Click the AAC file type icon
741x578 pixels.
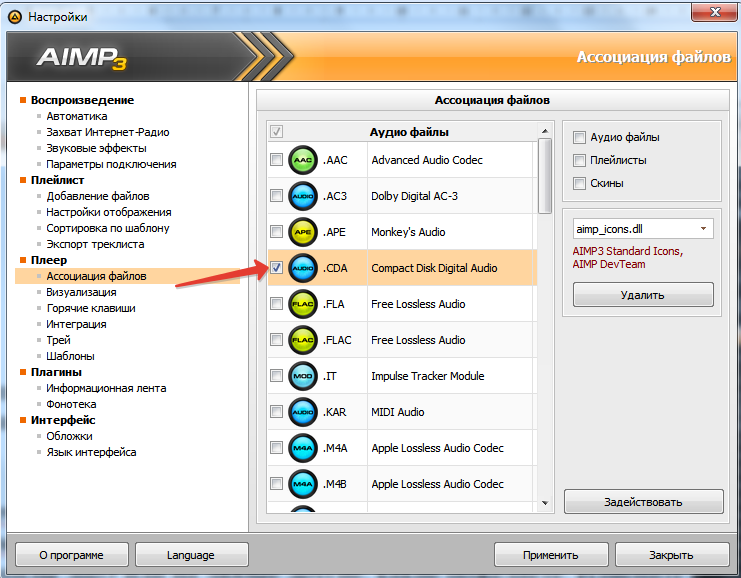point(302,160)
